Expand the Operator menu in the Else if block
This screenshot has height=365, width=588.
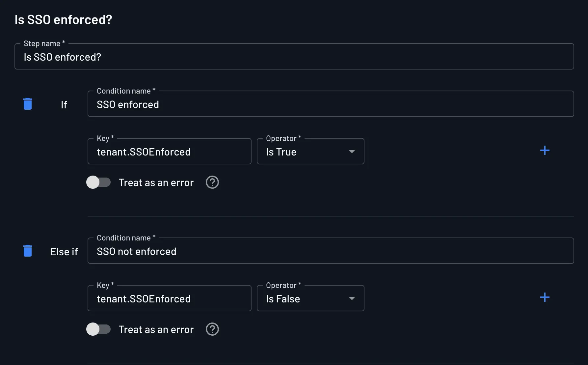pyautogui.click(x=352, y=298)
